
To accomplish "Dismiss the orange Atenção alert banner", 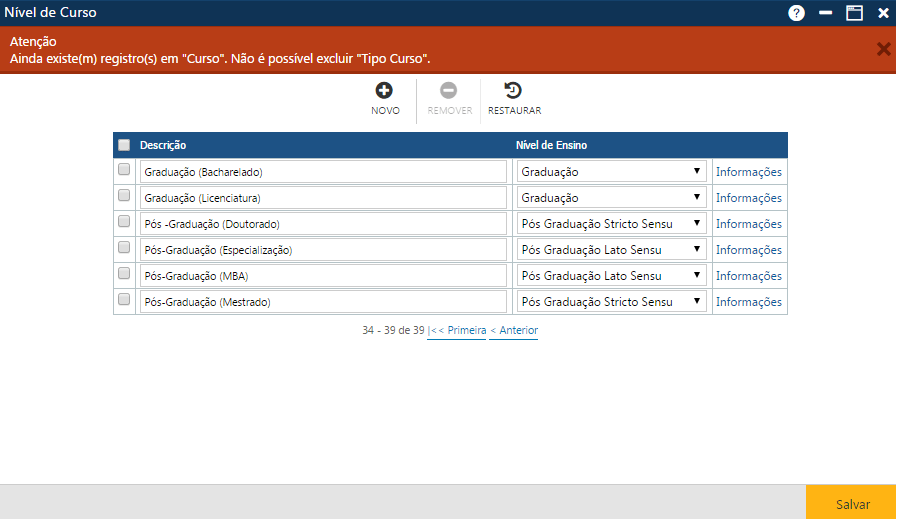I will [x=883, y=49].
